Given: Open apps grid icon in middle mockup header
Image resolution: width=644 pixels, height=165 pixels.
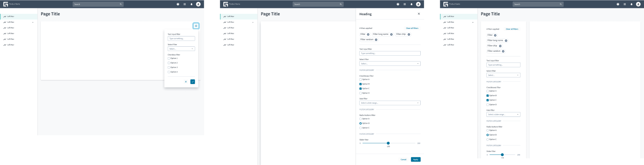Looking at the screenshot, I should 405,4.
